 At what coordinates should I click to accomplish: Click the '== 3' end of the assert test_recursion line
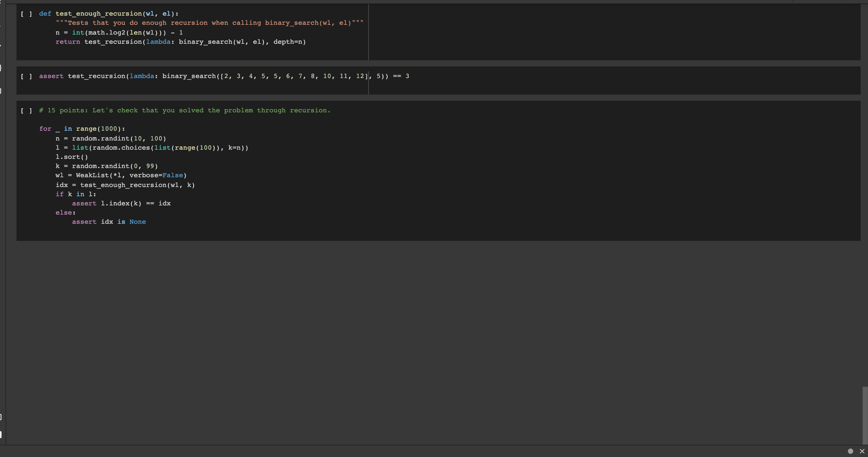[401, 76]
